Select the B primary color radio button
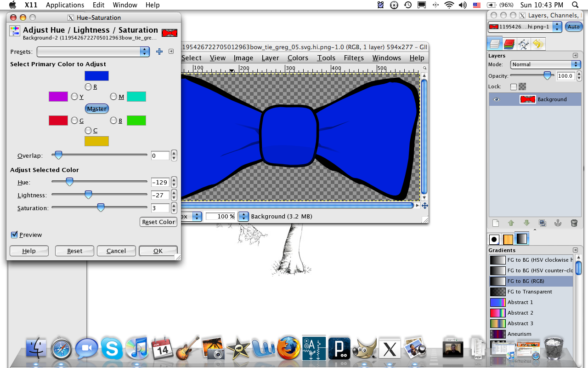This screenshot has width=588, height=368. tap(113, 121)
